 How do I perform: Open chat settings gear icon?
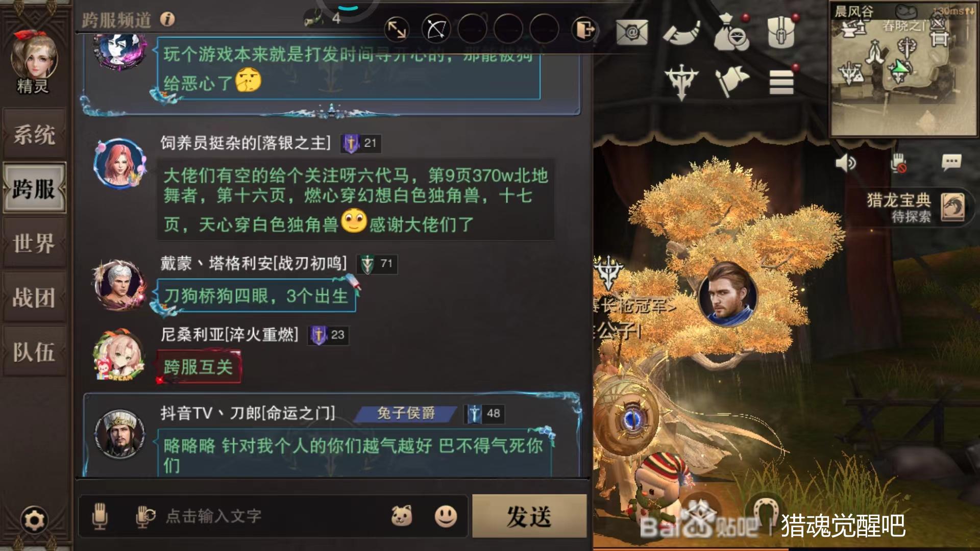[x=34, y=520]
